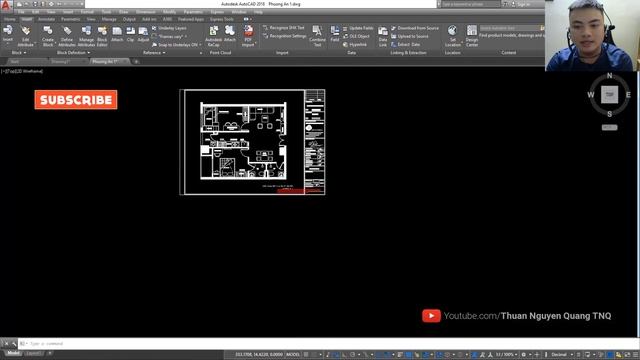Image resolution: width=640 pixels, height=360 pixels.
Task: Click the Search Autodesk Seek content field
Action: [x=510, y=28]
